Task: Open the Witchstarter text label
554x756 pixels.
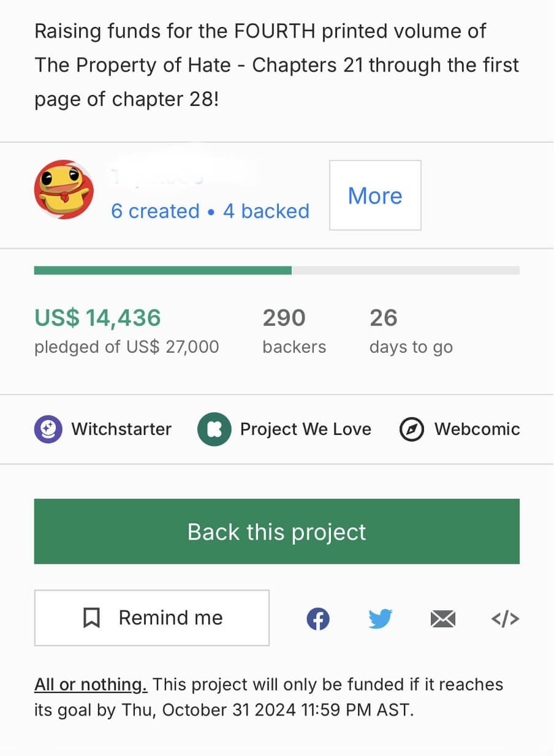Action: point(121,429)
